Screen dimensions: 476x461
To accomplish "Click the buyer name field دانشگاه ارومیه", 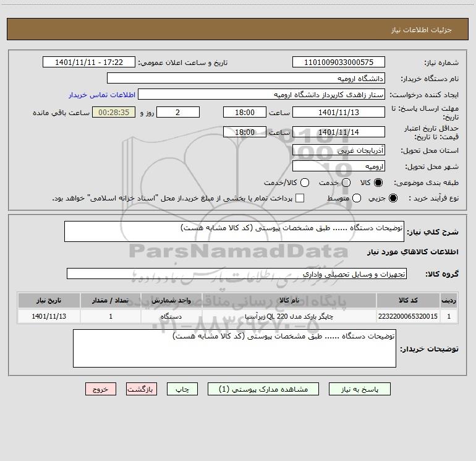I will point(246,78).
